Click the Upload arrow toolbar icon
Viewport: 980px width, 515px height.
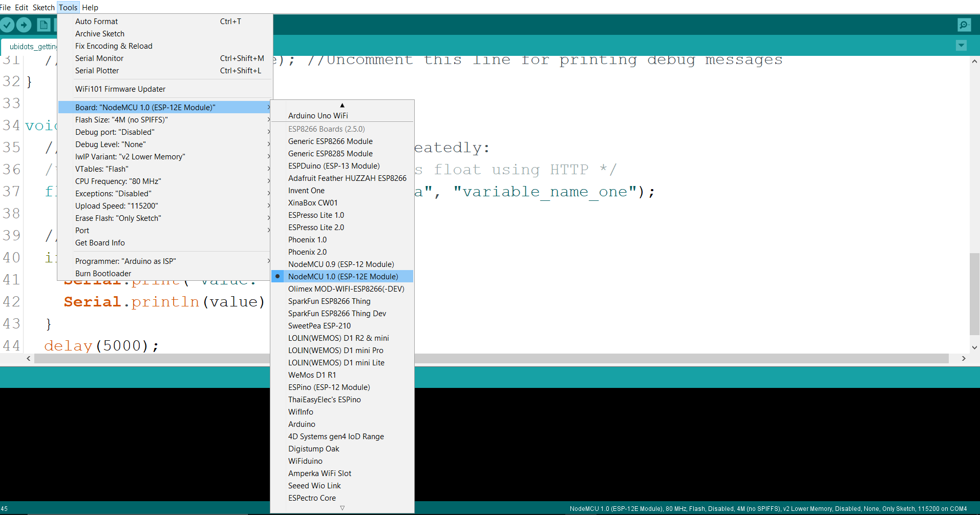point(24,25)
